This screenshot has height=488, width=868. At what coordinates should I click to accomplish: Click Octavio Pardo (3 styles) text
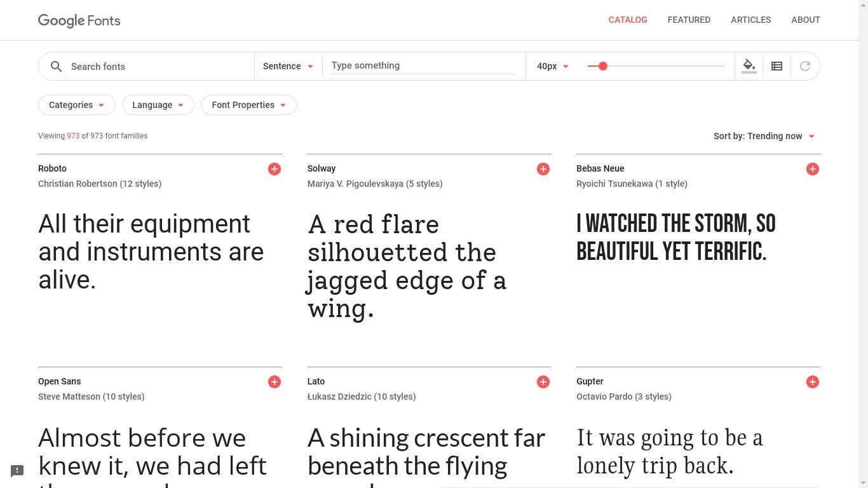coord(624,396)
